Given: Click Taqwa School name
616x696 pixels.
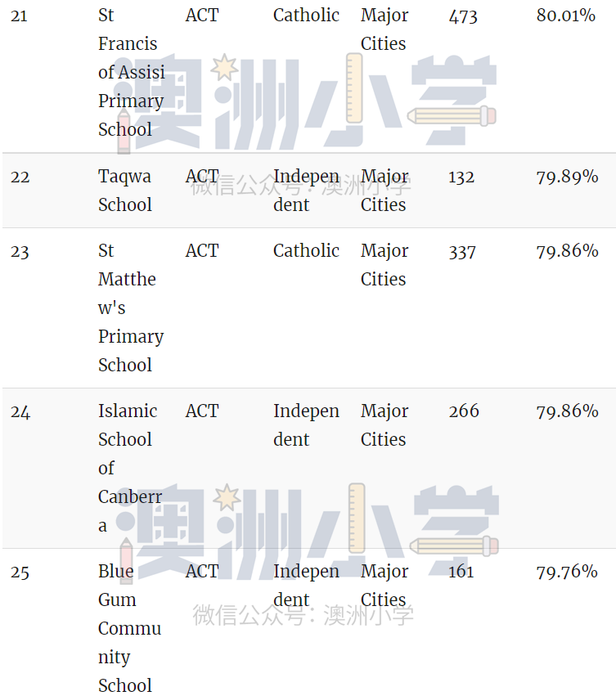Looking at the screenshot, I should [125, 191].
